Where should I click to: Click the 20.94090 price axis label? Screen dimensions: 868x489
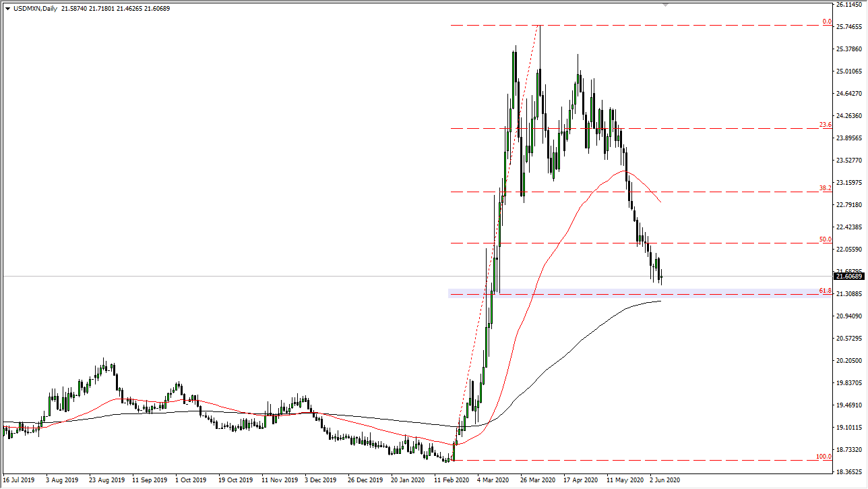click(x=848, y=316)
